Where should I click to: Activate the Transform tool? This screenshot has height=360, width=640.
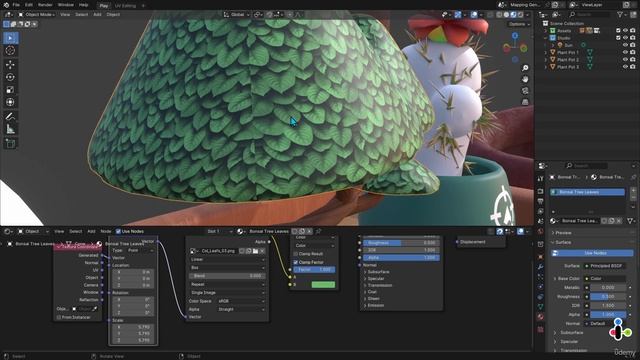(10, 102)
